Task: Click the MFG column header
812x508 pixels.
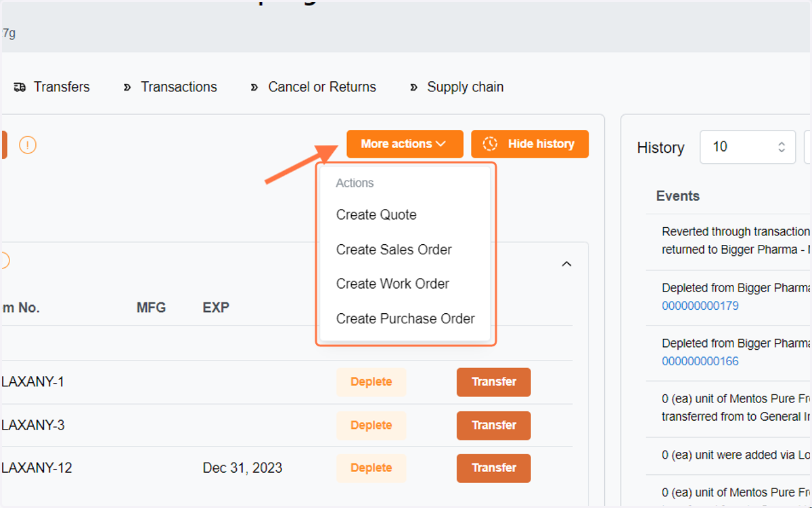Action: point(151,308)
